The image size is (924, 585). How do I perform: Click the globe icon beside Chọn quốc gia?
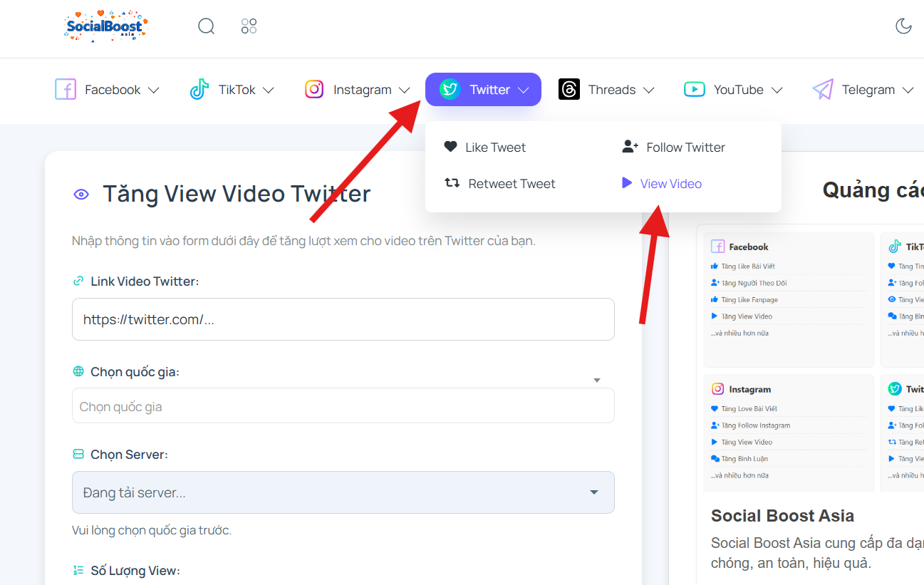click(x=78, y=371)
